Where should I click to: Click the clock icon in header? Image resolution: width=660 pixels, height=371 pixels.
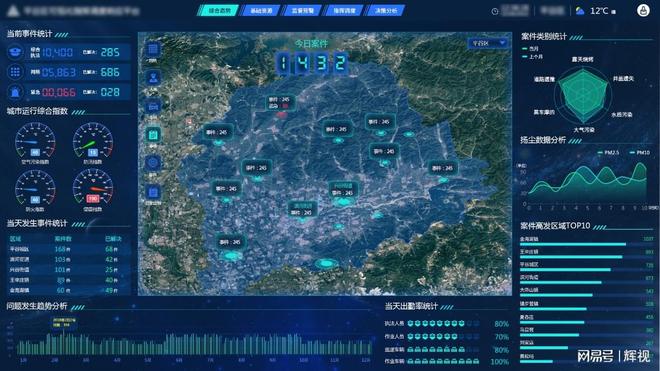click(495, 11)
